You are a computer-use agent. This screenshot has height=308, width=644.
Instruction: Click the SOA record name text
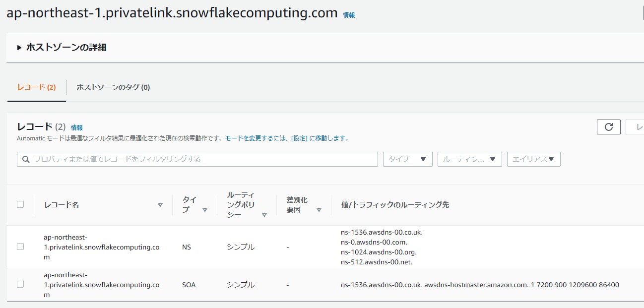(102, 285)
